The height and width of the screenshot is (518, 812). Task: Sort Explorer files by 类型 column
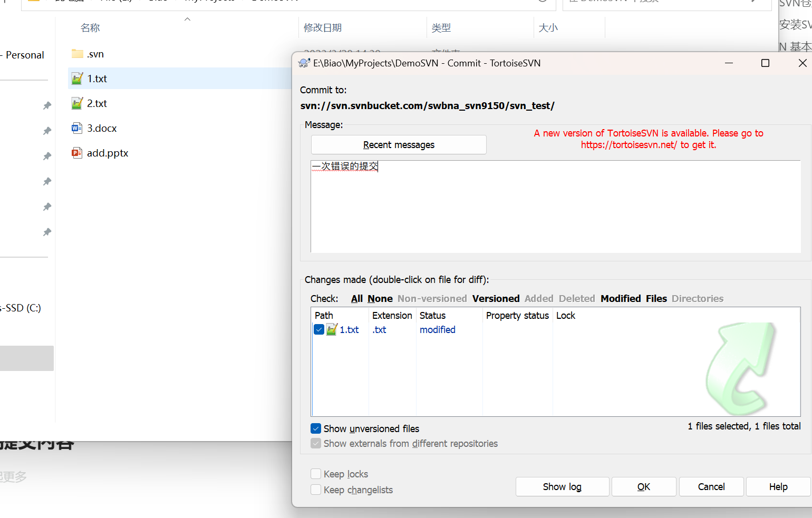click(x=441, y=28)
